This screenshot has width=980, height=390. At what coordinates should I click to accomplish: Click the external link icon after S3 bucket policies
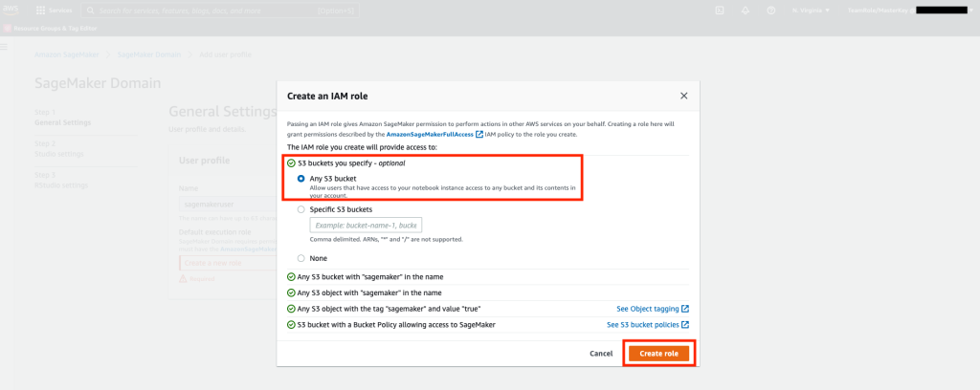coord(685,325)
